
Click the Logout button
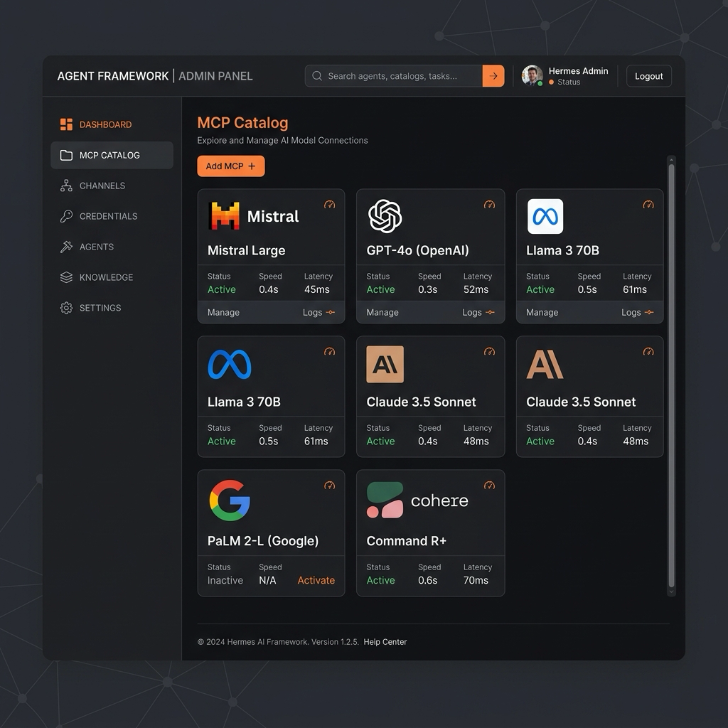tap(648, 76)
